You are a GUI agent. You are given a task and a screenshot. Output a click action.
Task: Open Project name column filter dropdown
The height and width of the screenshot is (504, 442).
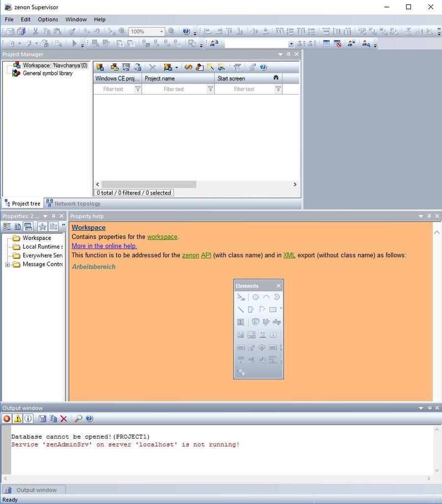(210, 89)
